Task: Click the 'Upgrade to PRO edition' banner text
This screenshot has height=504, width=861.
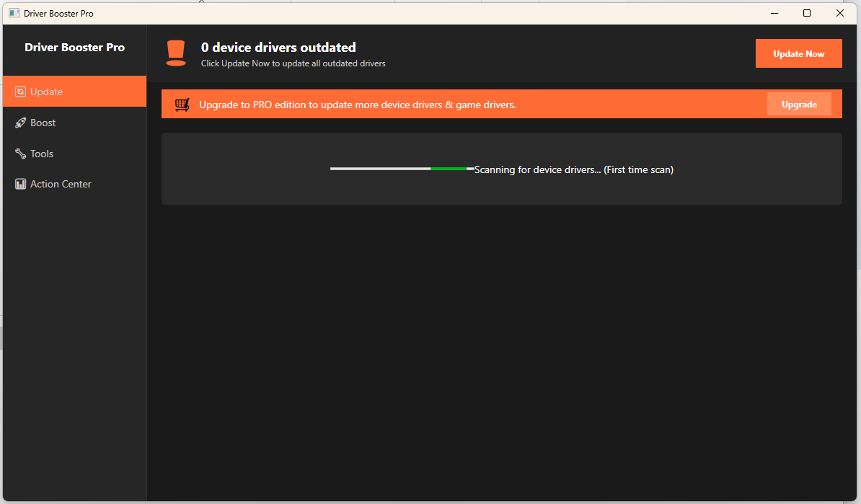Action: (358, 105)
